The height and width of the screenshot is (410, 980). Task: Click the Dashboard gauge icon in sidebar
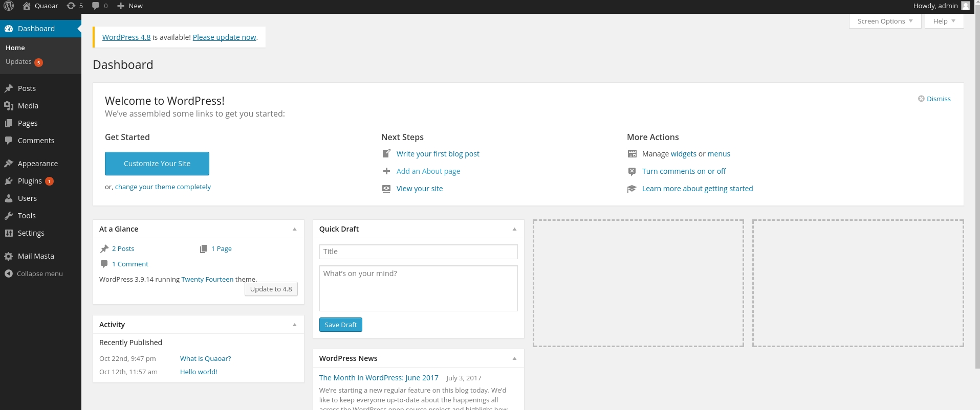[9, 29]
